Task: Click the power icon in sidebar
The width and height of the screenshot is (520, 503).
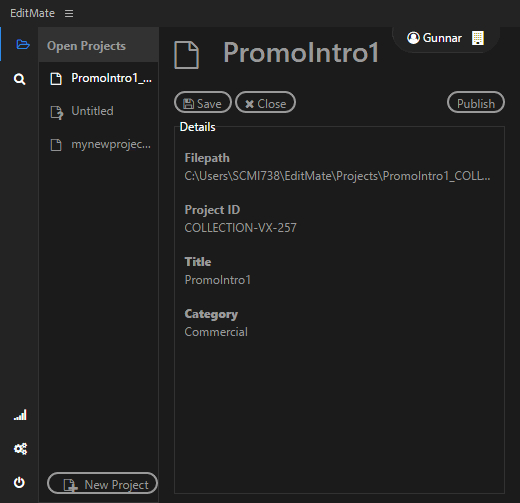Action: [19, 482]
